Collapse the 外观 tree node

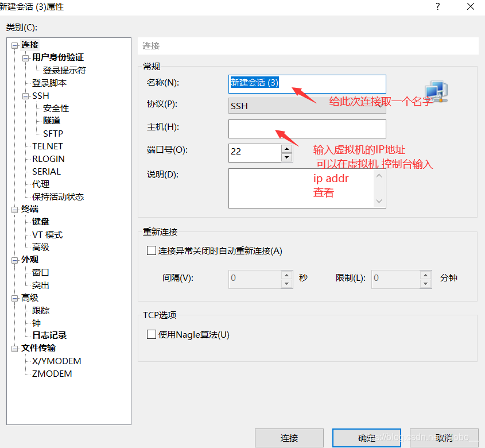pos(14,260)
